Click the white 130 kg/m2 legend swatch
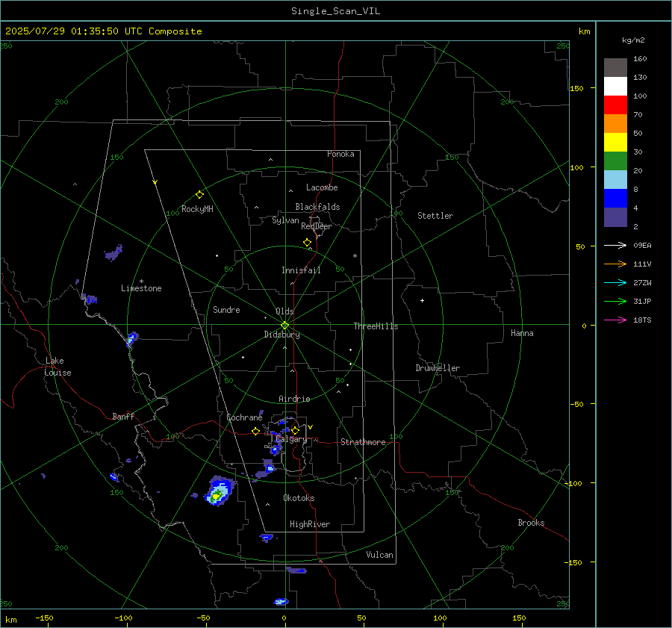The width and height of the screenshot is (672, 628). 615,86
